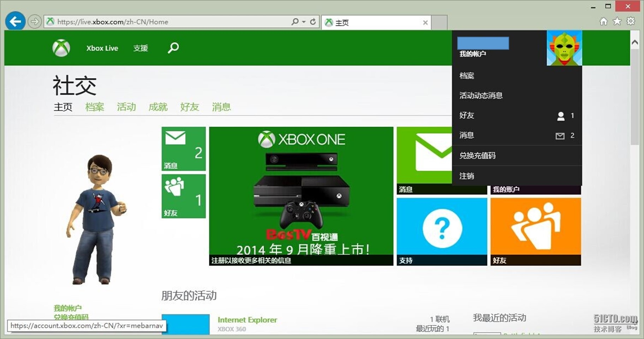Switch to the 档案 social tab

point(95,107)
